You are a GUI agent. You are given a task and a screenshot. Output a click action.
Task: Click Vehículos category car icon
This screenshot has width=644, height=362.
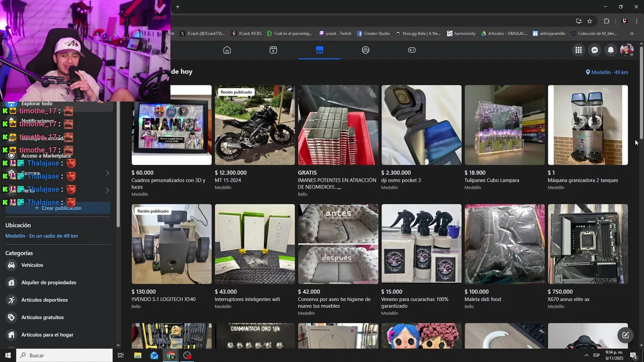tap(11, 265)
